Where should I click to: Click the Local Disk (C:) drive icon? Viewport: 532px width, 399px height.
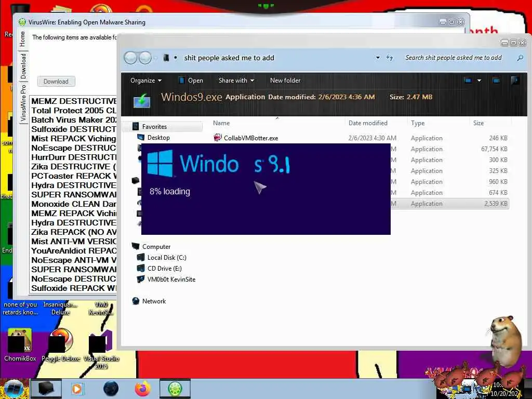coord(141,258)
